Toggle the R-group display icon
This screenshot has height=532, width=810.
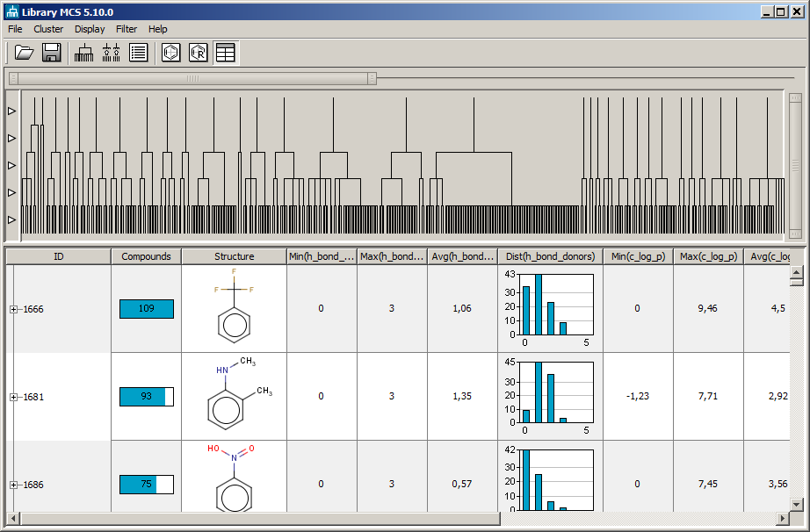[x=198, y=52]
